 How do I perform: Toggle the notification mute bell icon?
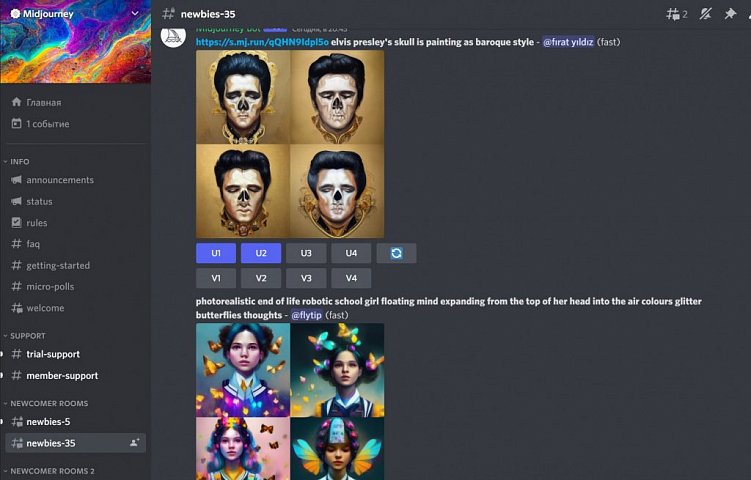point(705,14)
